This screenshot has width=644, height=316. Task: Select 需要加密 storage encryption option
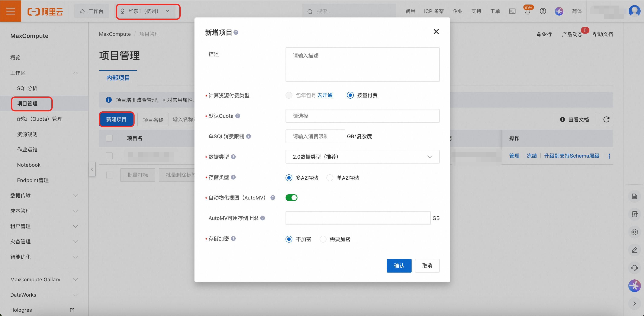point(323,239)
